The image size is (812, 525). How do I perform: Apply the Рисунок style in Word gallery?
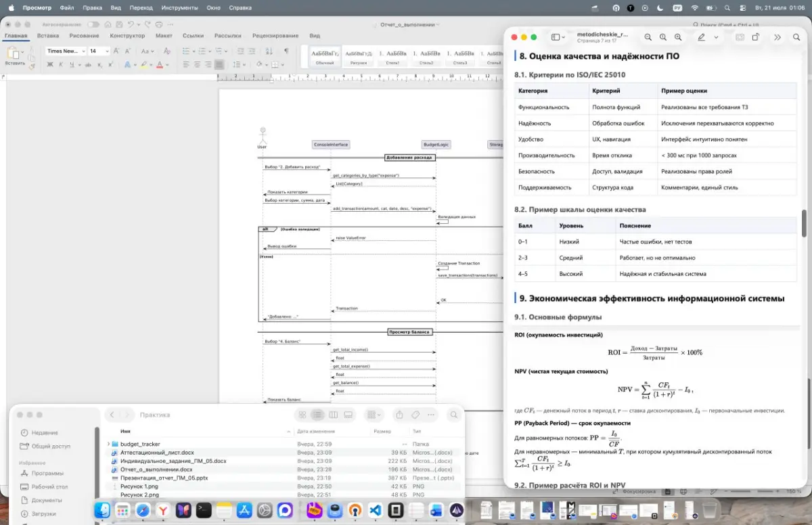tap(359, 56)
